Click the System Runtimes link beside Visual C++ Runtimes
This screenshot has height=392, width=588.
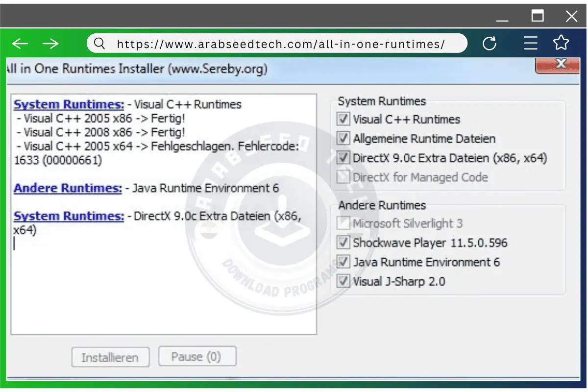pyautogui.click(x=69, y=104)
